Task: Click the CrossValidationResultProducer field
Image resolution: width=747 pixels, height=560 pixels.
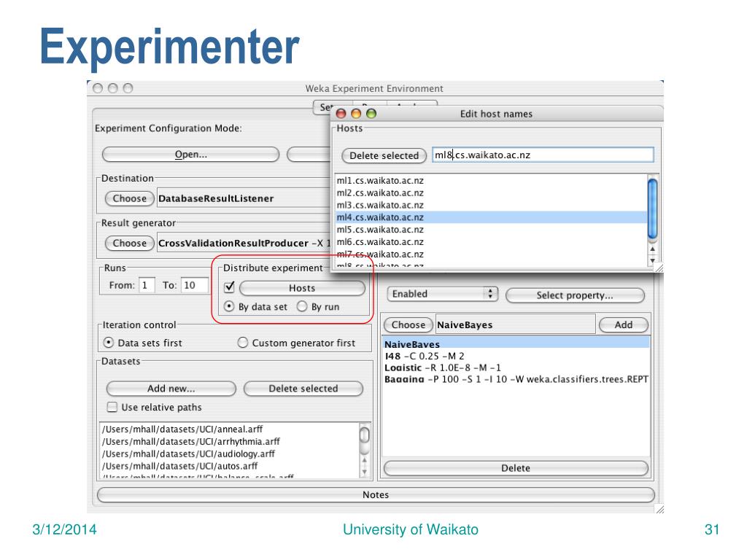Action: [x=244, y=243]
